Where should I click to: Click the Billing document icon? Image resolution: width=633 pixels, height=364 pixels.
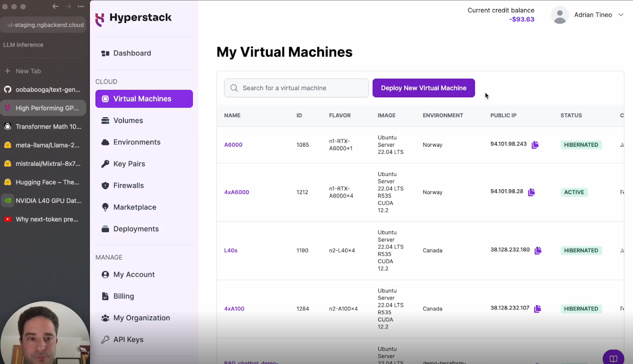click(105, 296)
